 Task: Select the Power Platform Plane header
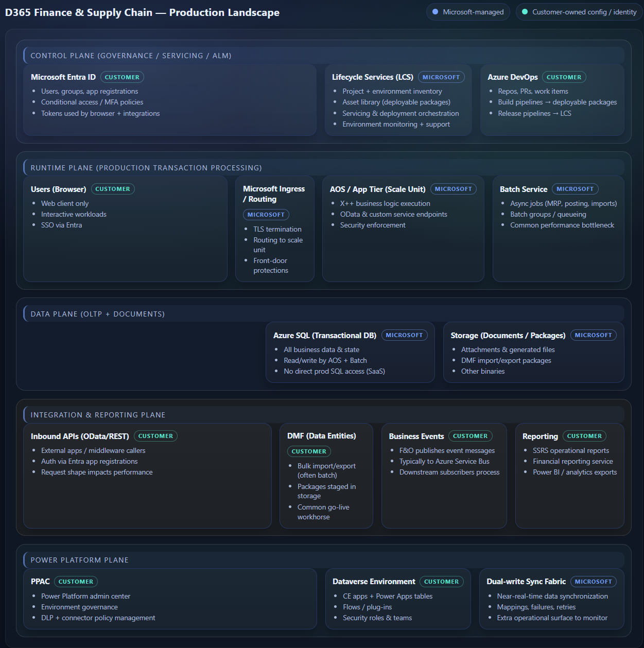pos(324,560)
